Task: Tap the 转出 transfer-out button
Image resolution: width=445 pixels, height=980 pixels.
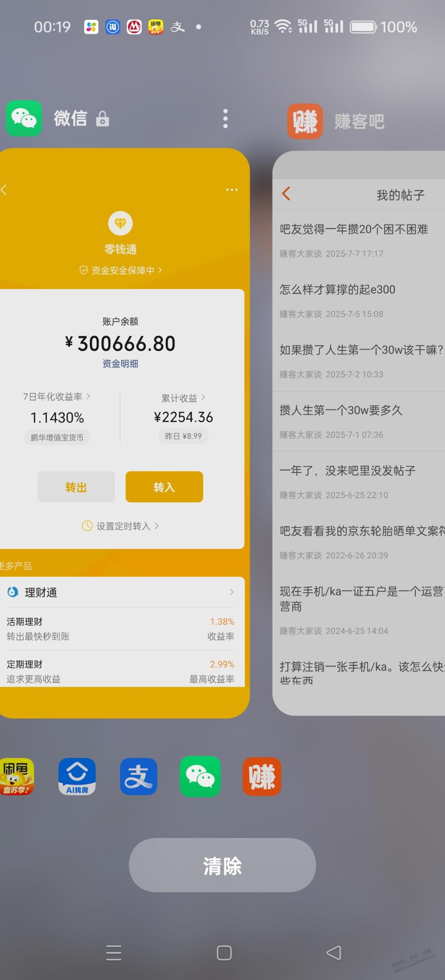Action: [x=76, y=487]
